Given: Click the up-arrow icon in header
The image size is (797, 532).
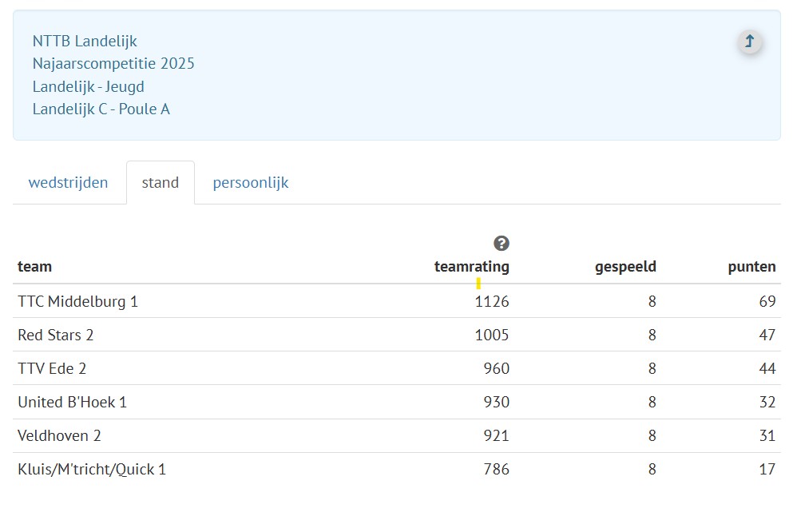Looking at the screenshot, I should tap(749, 42).
